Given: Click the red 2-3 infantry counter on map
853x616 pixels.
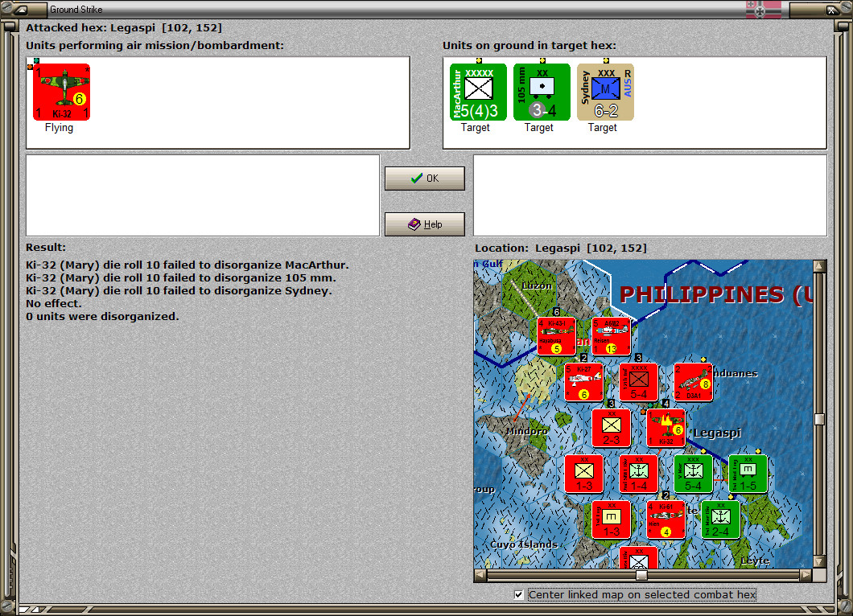Looking at the screenshot, I should pos(612,428).
